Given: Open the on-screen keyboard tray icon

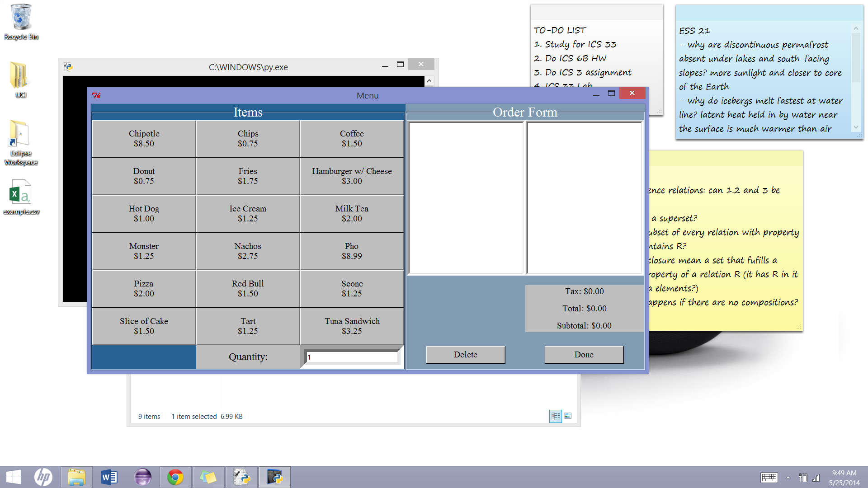Looking at the screenshot, I should click(769, 478).
